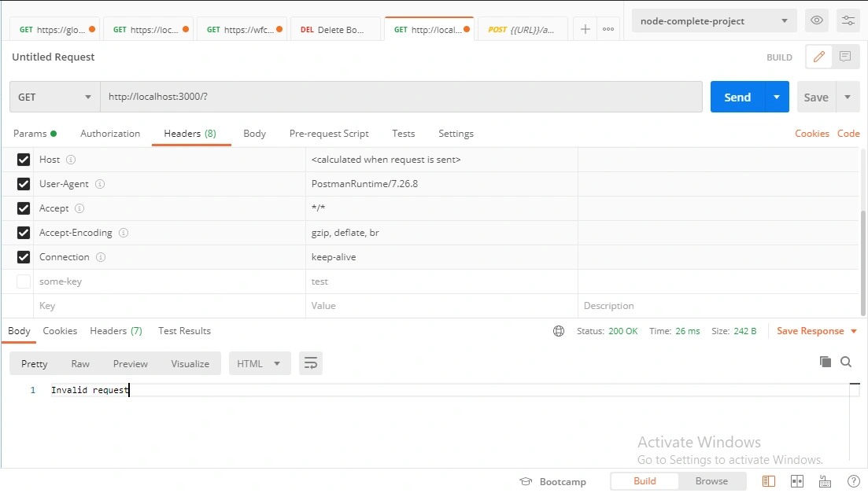Open the HTML response format dropdown
This screenshot has width=868, height=493.
tap(259, 363)
